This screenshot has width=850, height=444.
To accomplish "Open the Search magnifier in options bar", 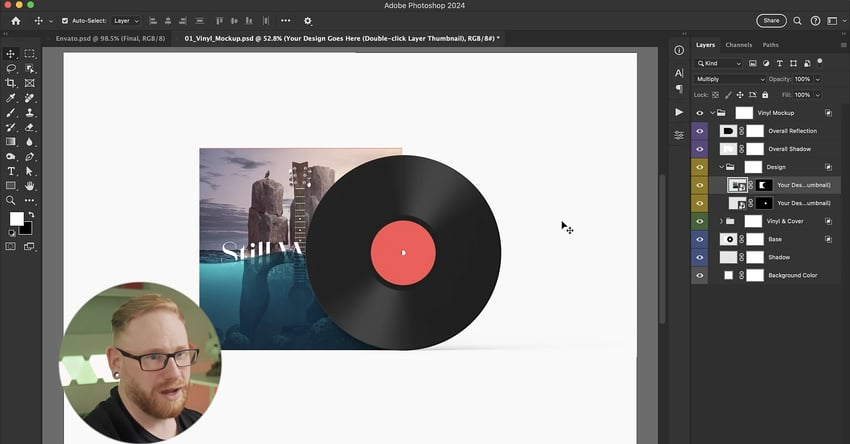I will tap(797, 21).
